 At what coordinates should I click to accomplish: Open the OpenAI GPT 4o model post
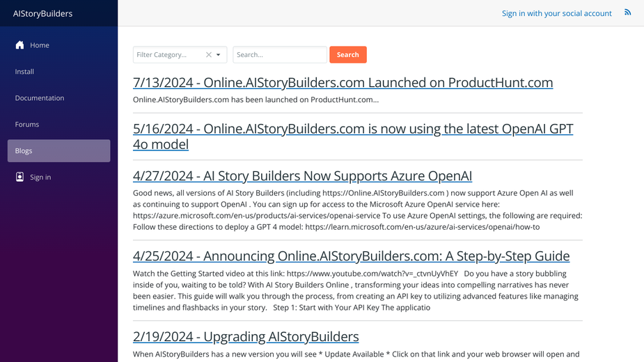click(x=353, y=136)
